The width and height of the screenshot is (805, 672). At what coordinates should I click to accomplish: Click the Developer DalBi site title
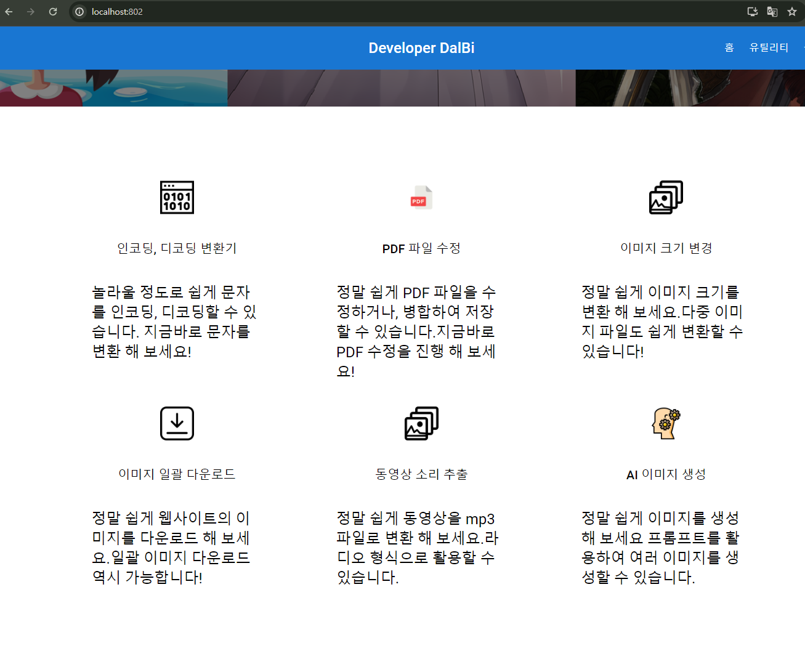tap(421, 47)
